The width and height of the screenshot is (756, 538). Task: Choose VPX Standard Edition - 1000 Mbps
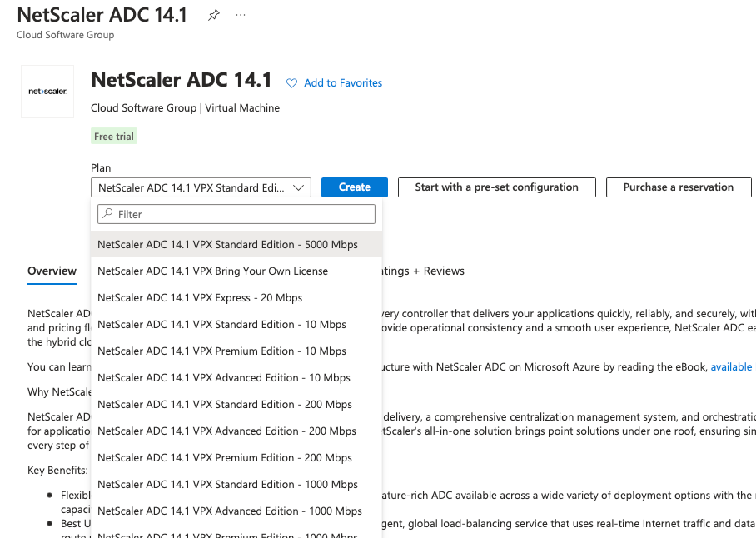[236, 485]
